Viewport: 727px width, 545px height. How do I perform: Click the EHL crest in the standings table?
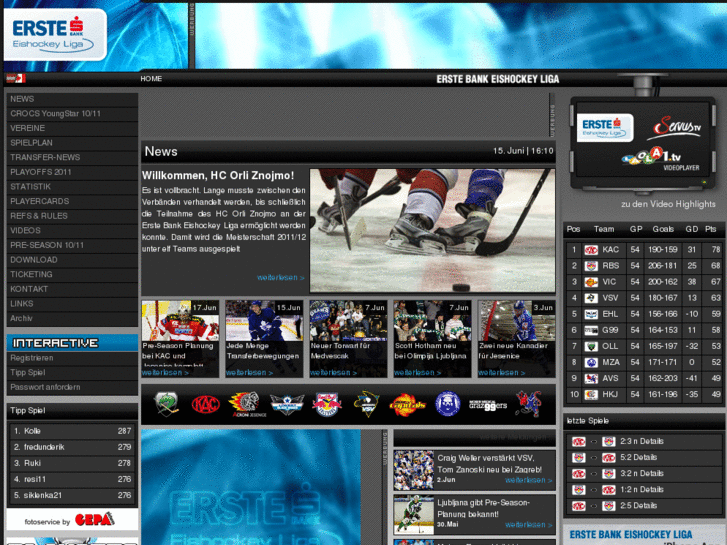click(591, 314)
